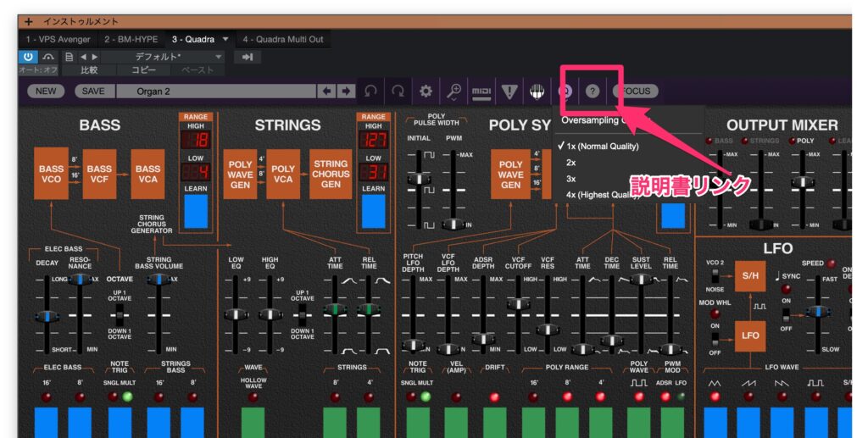Click the Organ 2 preset name field

(x=214, y=91)
